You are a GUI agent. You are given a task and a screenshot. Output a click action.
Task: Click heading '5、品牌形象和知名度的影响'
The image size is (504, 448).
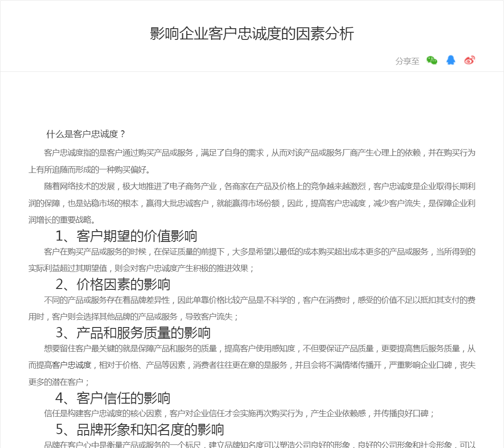point(140,430)
